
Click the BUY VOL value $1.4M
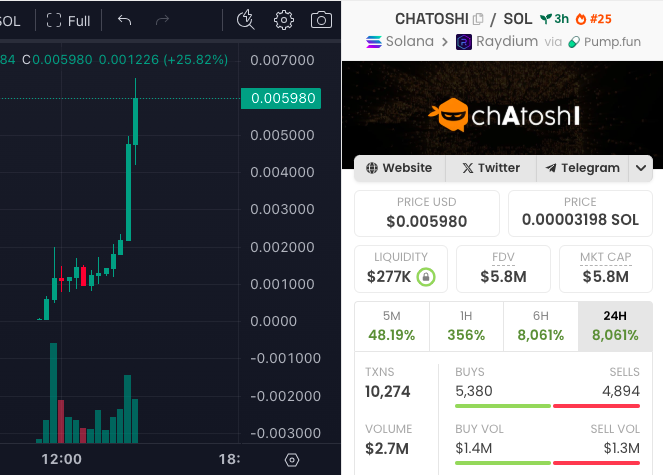tap(474, 448)
